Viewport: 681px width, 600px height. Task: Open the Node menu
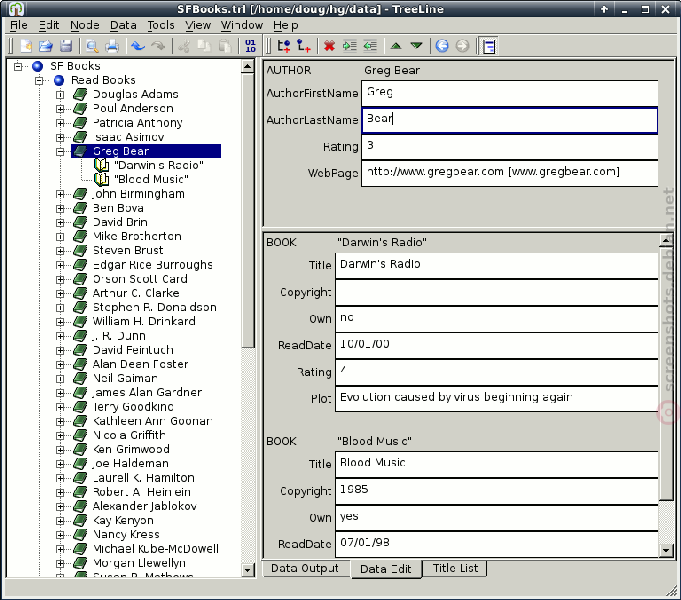[85, 25]
